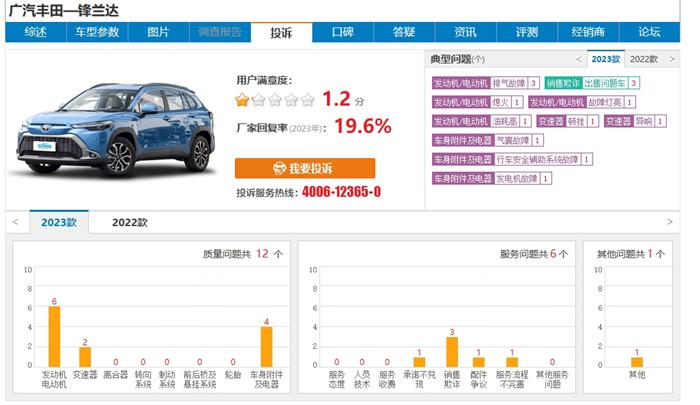Click 车身附件及电器 bar with value 4

tap(267, 347)
